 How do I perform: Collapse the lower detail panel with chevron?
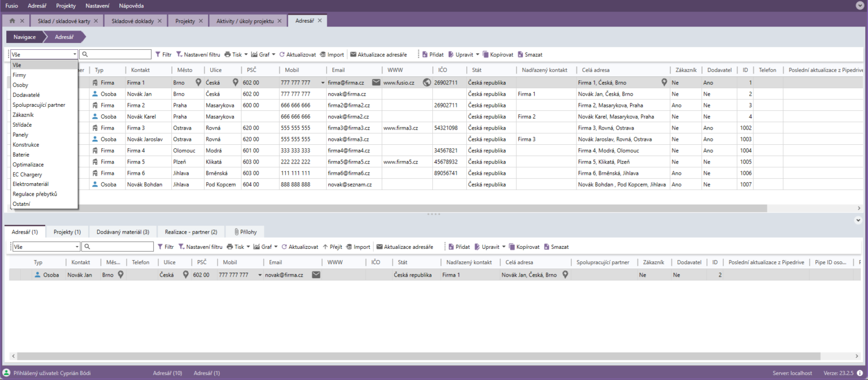coord(858,220)
